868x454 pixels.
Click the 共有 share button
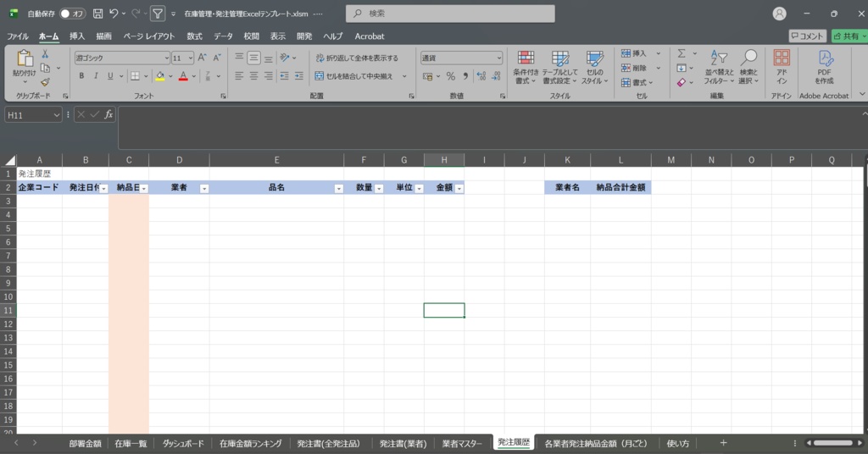[x=849, y=36]
